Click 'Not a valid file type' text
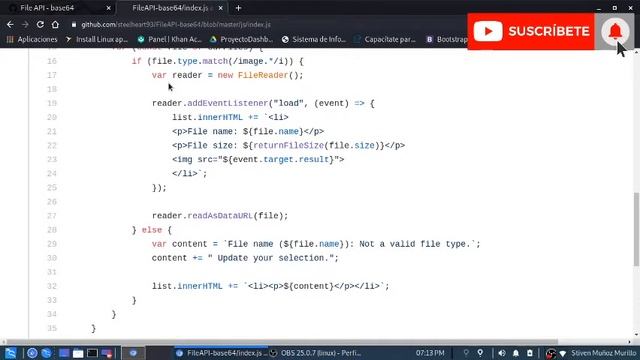640x360 pixels. pos(412,244)
